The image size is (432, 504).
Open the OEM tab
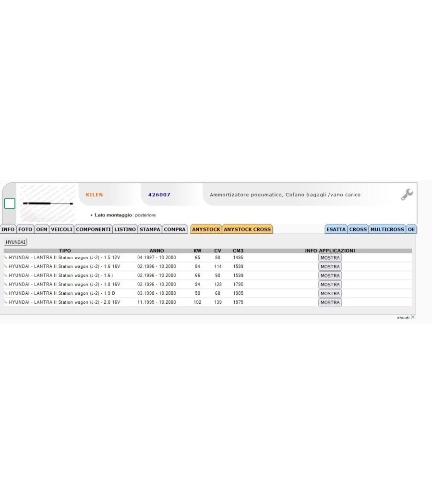pyautogui.click(x=41, y=229)
